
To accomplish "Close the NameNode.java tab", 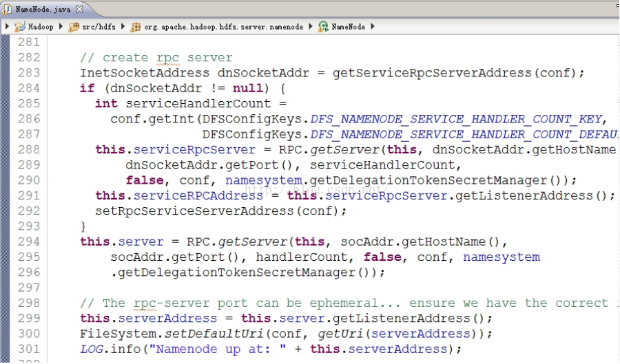I will 79,9.
